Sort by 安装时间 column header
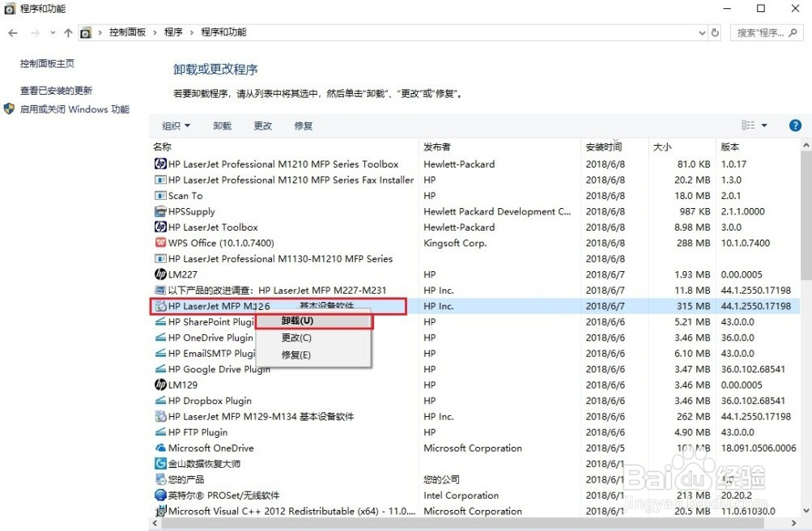The height and width of the screenshot is (531, 812). 614,147
